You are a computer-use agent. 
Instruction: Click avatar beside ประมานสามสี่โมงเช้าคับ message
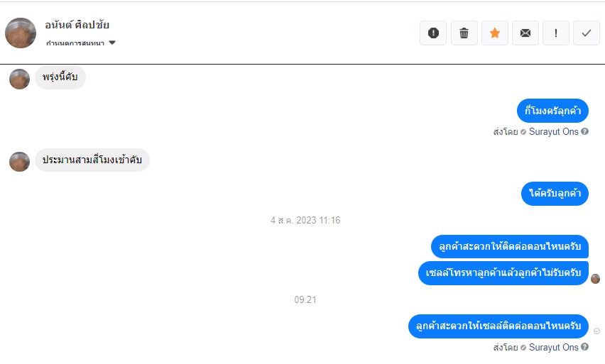point(19,162)
